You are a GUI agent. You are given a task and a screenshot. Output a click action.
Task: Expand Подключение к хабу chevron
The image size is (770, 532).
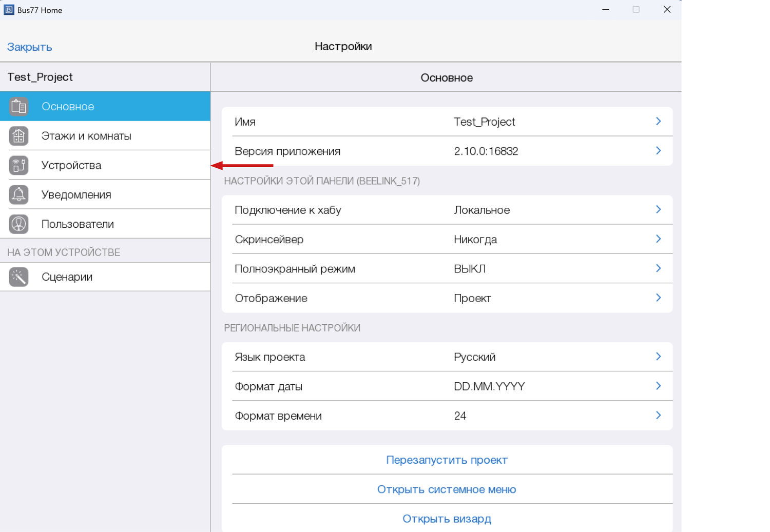tap(658, 210)
